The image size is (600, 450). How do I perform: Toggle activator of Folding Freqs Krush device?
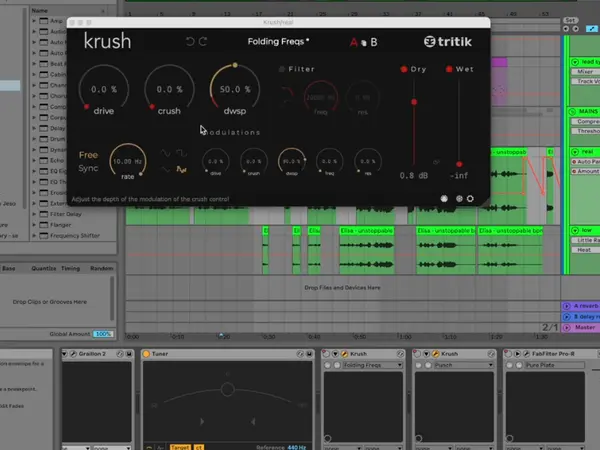pos(326,354)
